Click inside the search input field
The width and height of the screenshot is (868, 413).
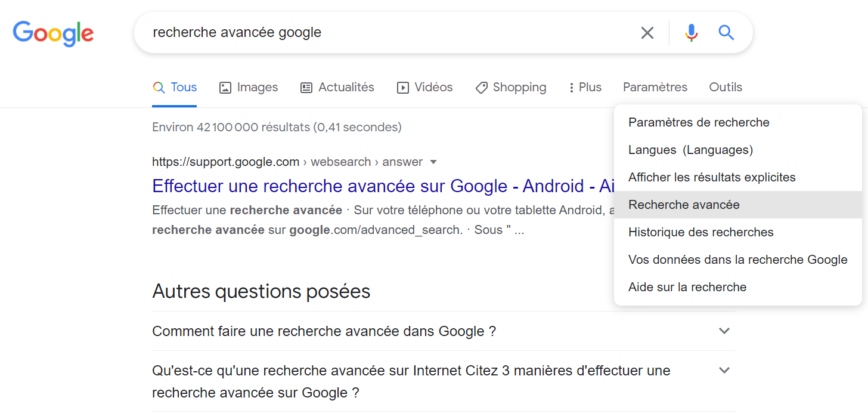pos(358,33)
